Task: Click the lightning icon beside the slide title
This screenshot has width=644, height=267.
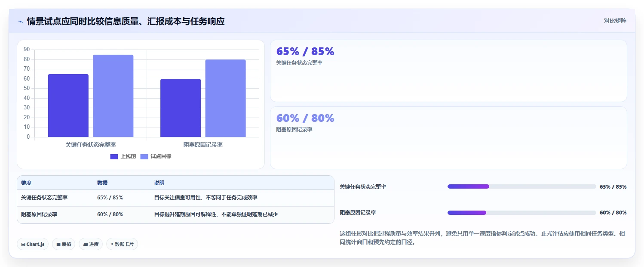Action: pos(20,22)
